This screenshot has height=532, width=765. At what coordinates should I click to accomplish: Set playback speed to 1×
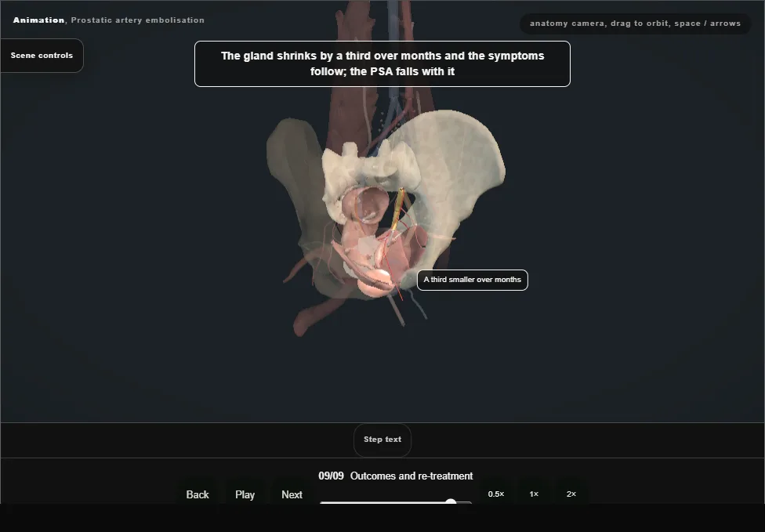[x=534, y=494]
